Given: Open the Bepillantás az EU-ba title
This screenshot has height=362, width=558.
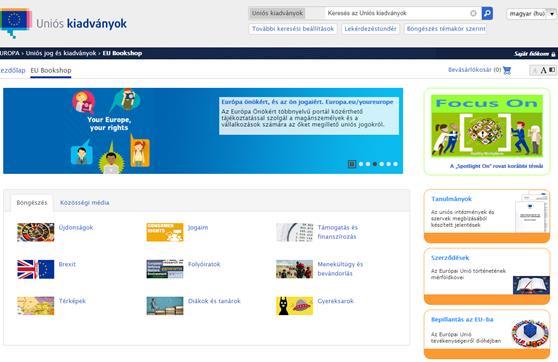Looking at the screenshot, I should click(x=462, y=320).
